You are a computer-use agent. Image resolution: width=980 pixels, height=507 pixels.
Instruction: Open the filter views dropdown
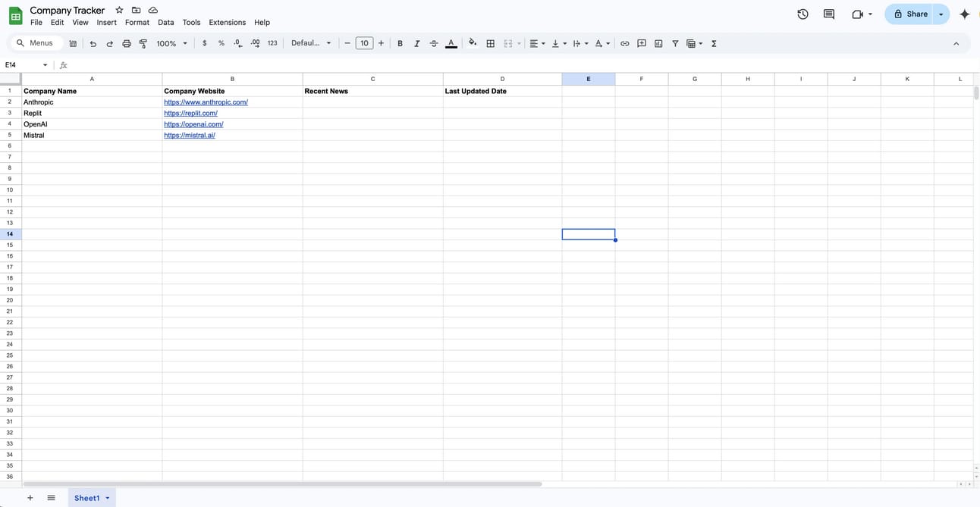(694, 43)
